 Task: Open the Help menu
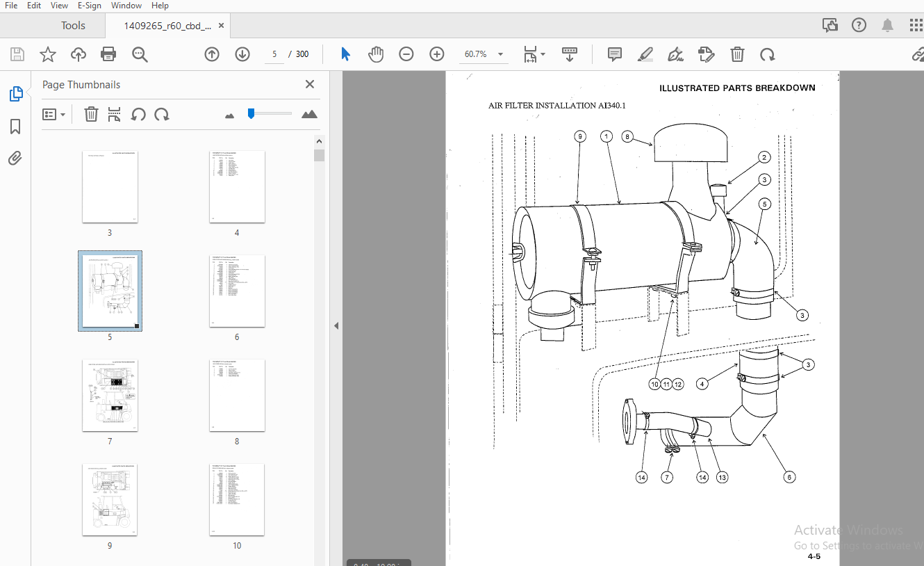tap(160, 6)
